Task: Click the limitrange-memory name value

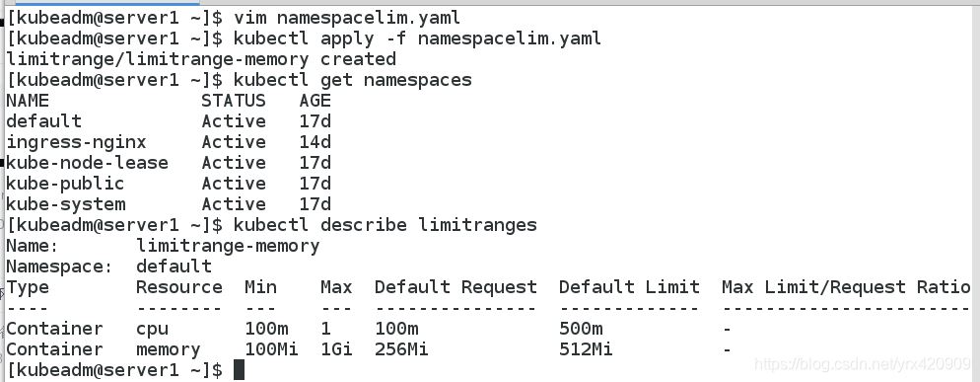Action: pyautogui.click(x=228, y=246)
